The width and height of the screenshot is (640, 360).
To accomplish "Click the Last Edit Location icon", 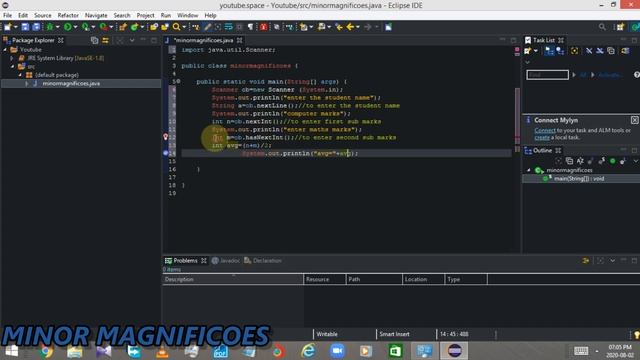I will [339, 27].
